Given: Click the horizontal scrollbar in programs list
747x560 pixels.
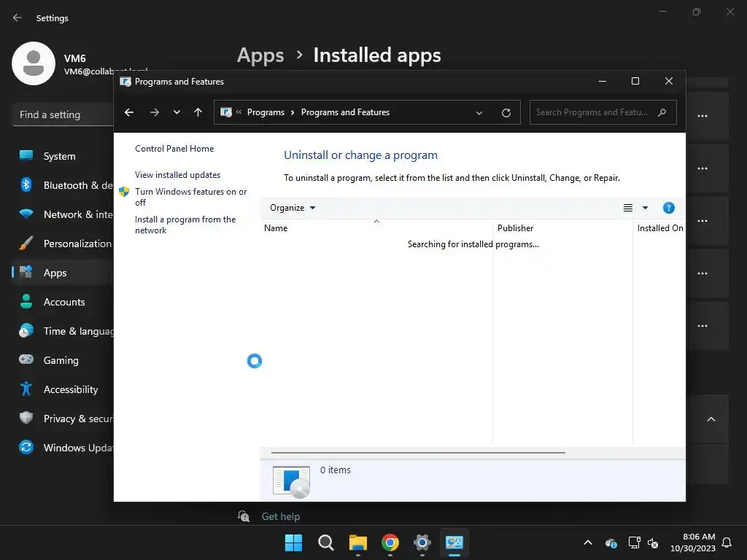Looking at the screenshot, I should 418,453.
